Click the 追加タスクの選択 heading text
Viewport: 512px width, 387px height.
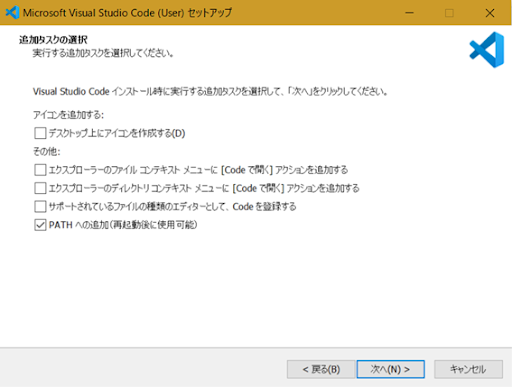[53, 40]
